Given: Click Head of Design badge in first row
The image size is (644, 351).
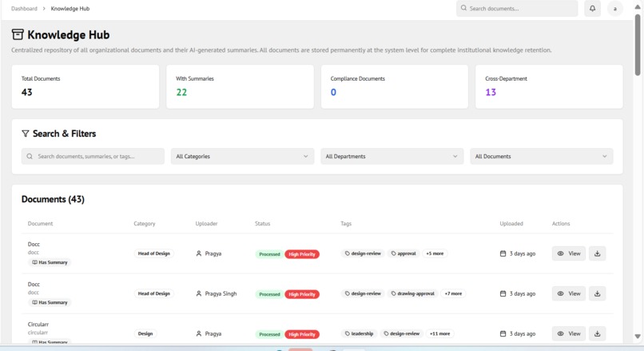Looking at the screenshot, I should (153, 253).
